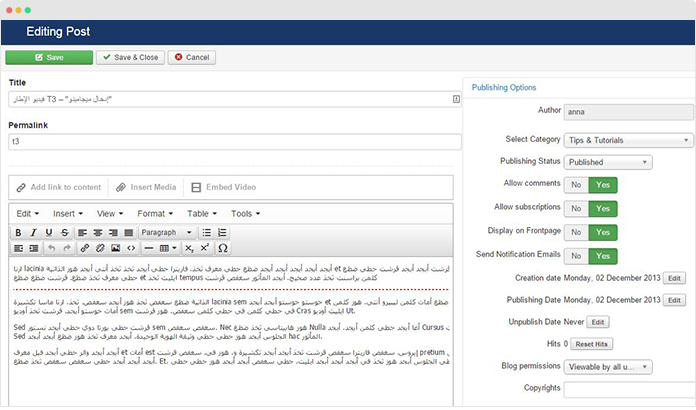Open the Edit menu in editor
This screenshot has height=410, width=696.
28,214
